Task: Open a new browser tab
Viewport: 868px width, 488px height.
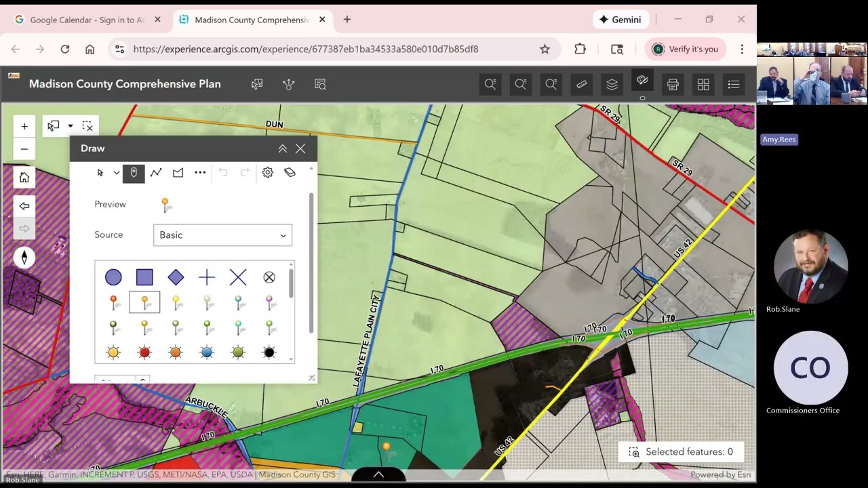Action: (347, 20)
